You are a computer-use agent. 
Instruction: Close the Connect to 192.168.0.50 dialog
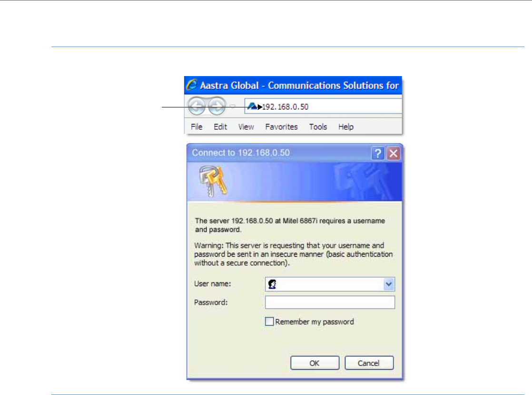(x=394, y=153)
